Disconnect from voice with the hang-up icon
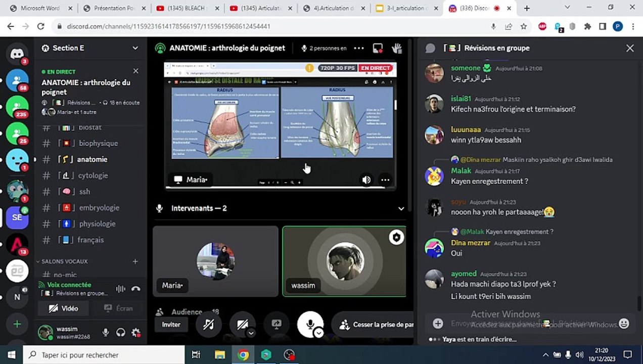Viewport: 643px width, 364px height. click(135, 289)
